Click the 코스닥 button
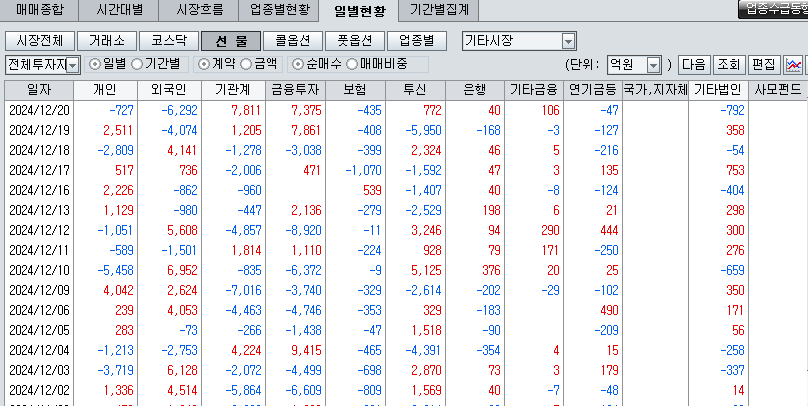 (168, 41)
